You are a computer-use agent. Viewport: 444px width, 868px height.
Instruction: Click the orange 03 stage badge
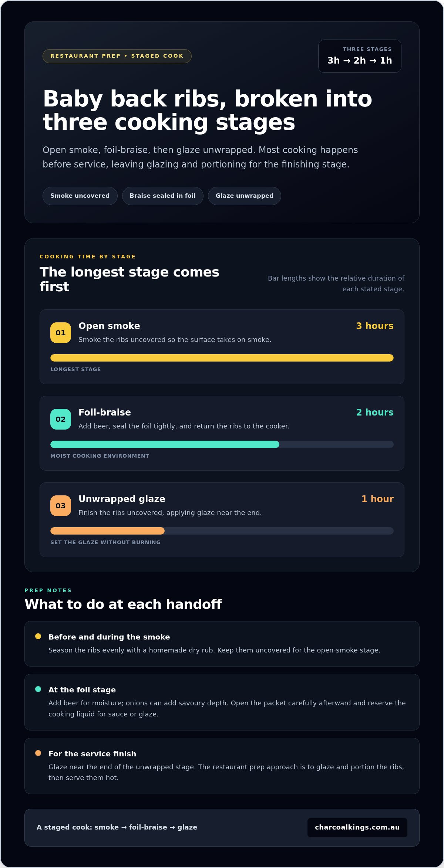point(61,506)
